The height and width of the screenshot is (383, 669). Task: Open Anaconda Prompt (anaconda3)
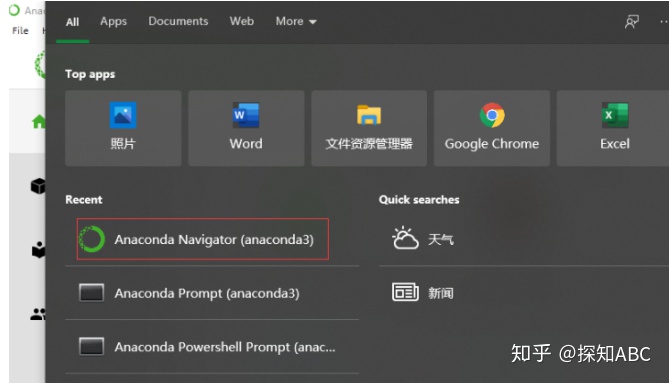point(212,293)
